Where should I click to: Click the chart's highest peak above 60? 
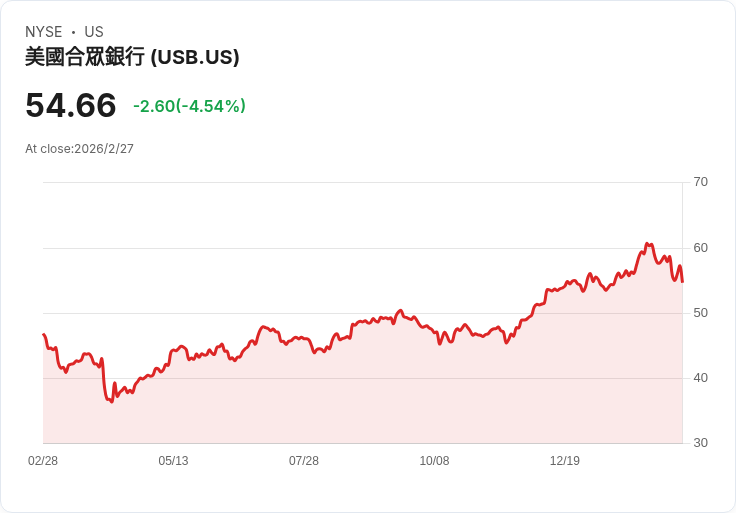tap(647, 244)
